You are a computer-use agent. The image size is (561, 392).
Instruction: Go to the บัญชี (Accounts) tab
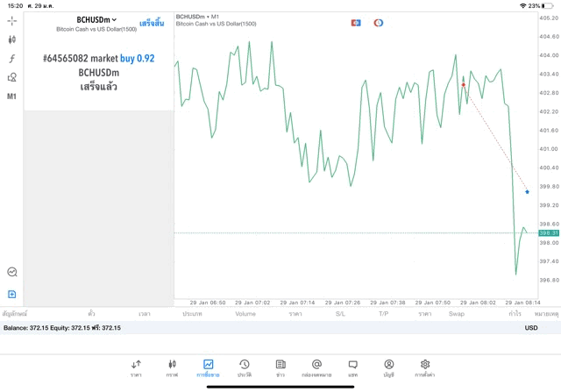pyautogui.click(x=389, y=368)
